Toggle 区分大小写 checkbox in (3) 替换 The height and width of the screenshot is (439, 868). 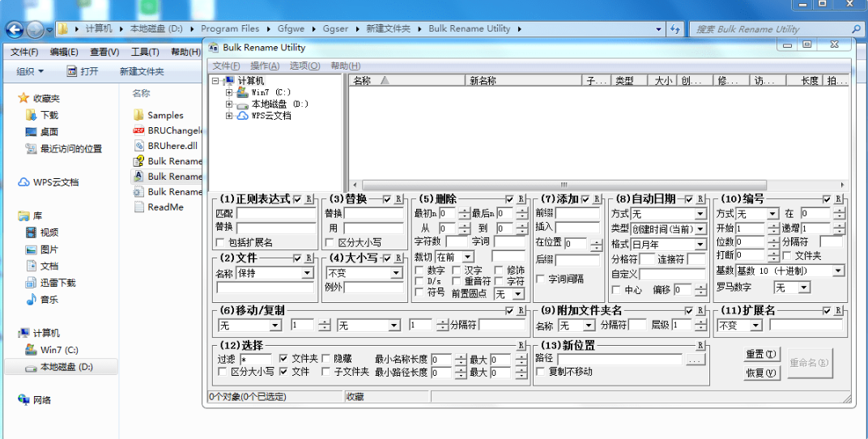(330, 242)
